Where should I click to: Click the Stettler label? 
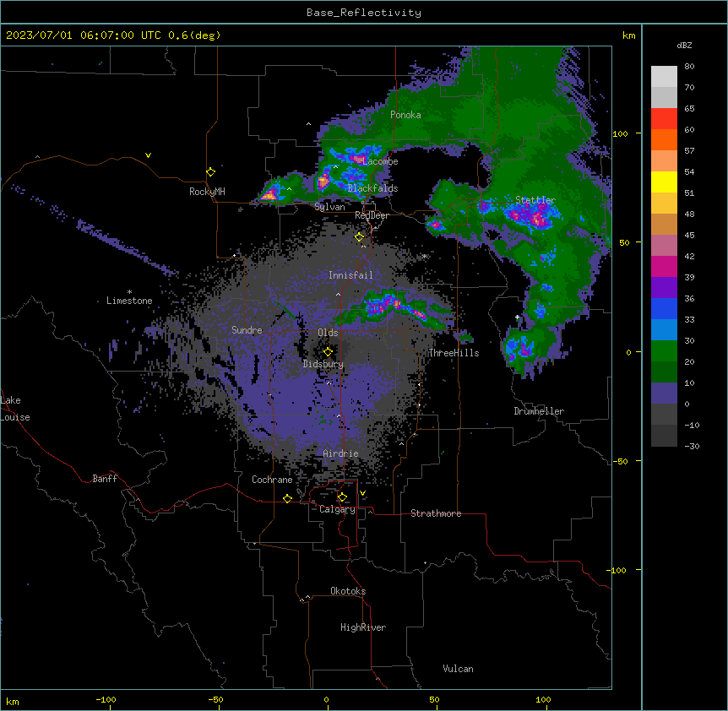click(535, 200)
